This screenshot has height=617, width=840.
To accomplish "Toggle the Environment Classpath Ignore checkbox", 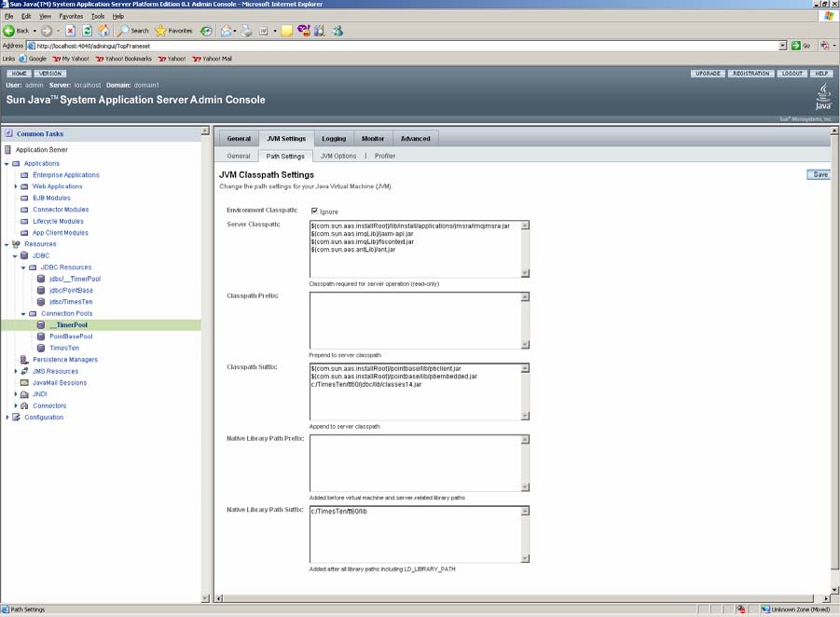I will (314, 211).
